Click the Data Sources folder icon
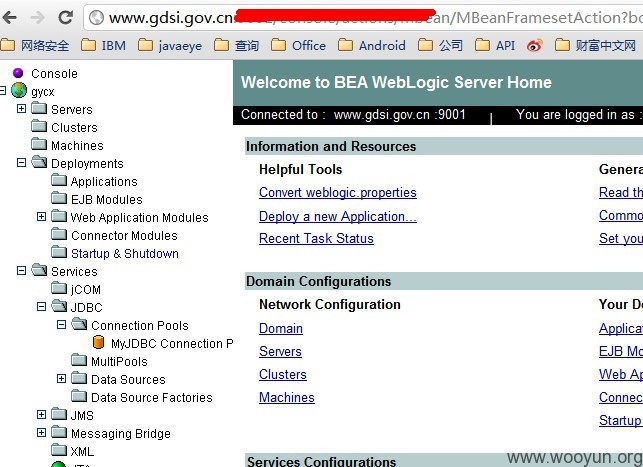Viewport: 643px width, 467px height. click(79, 378)
